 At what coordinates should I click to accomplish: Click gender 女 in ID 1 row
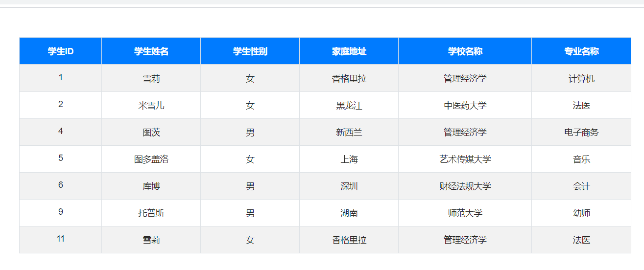click(250, 78)
